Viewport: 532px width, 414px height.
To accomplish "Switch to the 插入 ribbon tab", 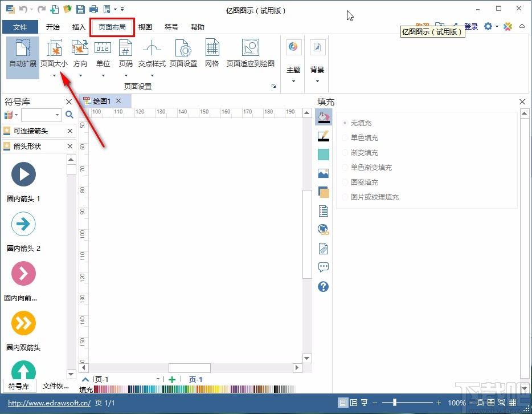I will click(79, 27).
